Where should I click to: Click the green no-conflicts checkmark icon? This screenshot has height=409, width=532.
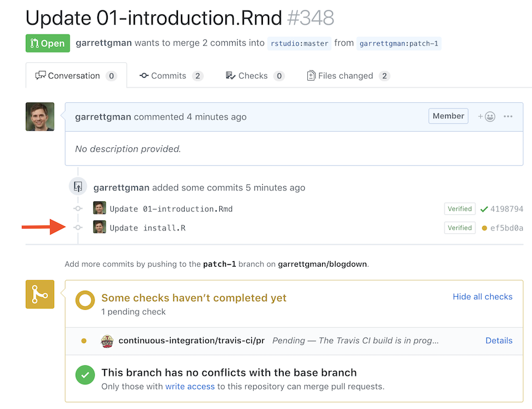[x=85, y=375]
